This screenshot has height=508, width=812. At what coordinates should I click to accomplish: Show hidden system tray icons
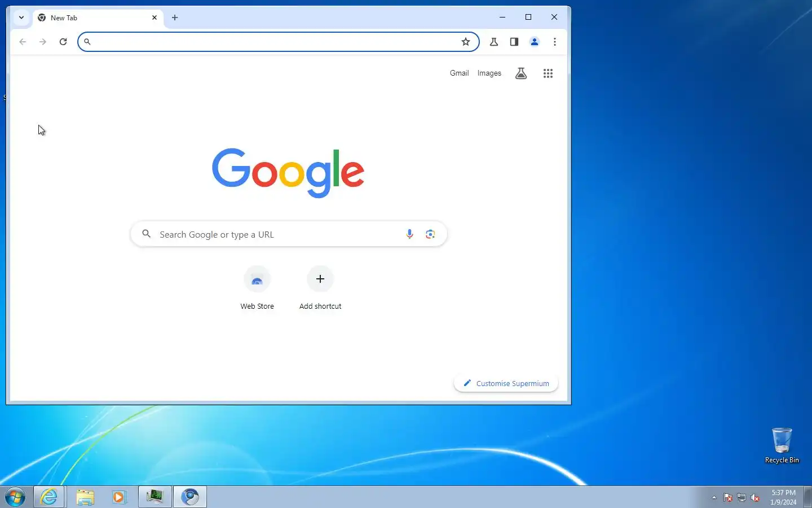point(714,497)
